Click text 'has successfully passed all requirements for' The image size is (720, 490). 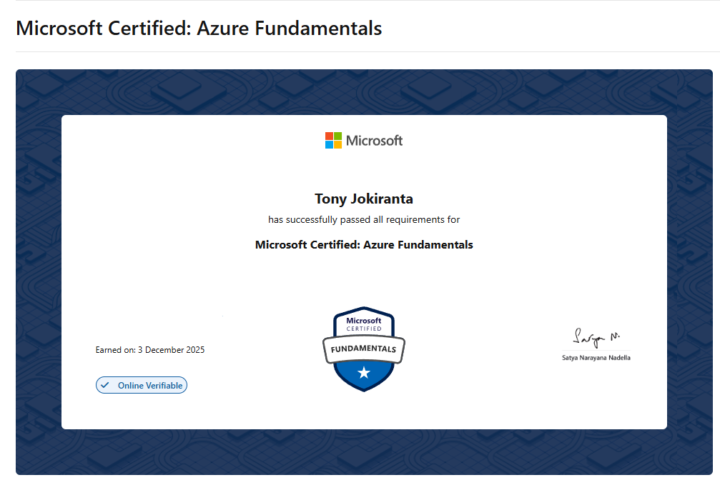(x=364, y=220)
